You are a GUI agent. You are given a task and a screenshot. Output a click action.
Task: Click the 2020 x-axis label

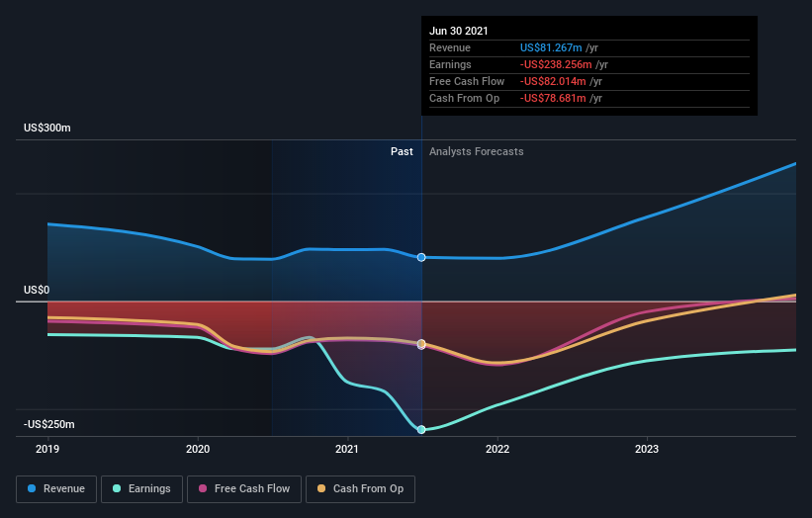(198, 449)
